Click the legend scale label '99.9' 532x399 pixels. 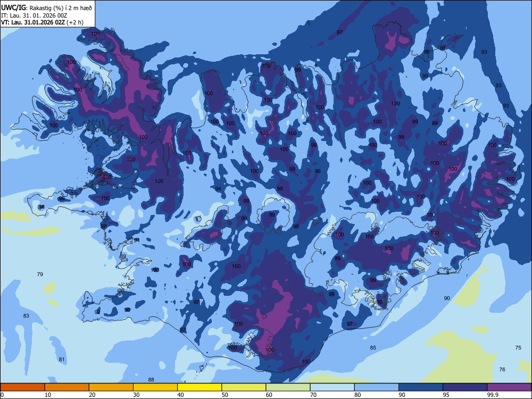493,395
